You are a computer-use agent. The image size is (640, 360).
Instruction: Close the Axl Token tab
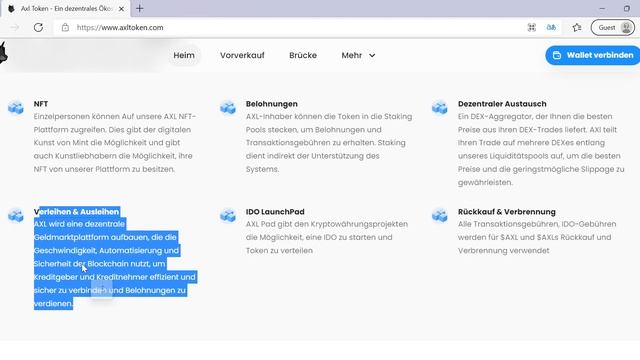pos(121,9)
